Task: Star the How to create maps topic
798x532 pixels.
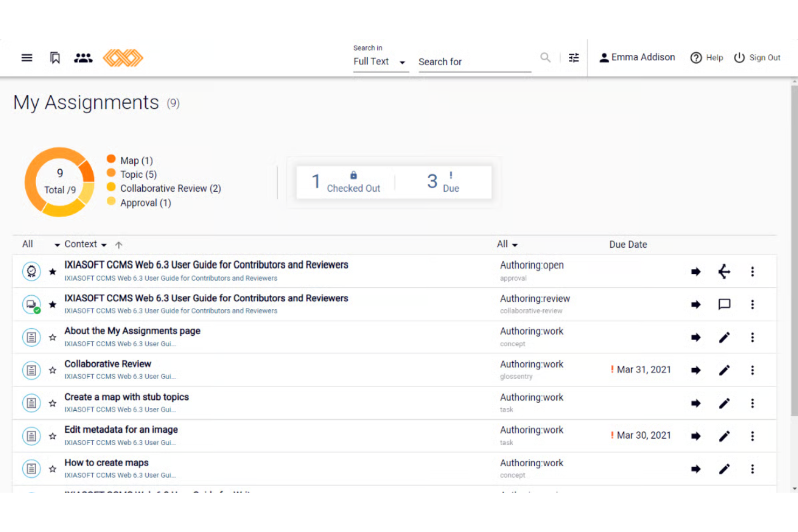Action: click(52, 469)
